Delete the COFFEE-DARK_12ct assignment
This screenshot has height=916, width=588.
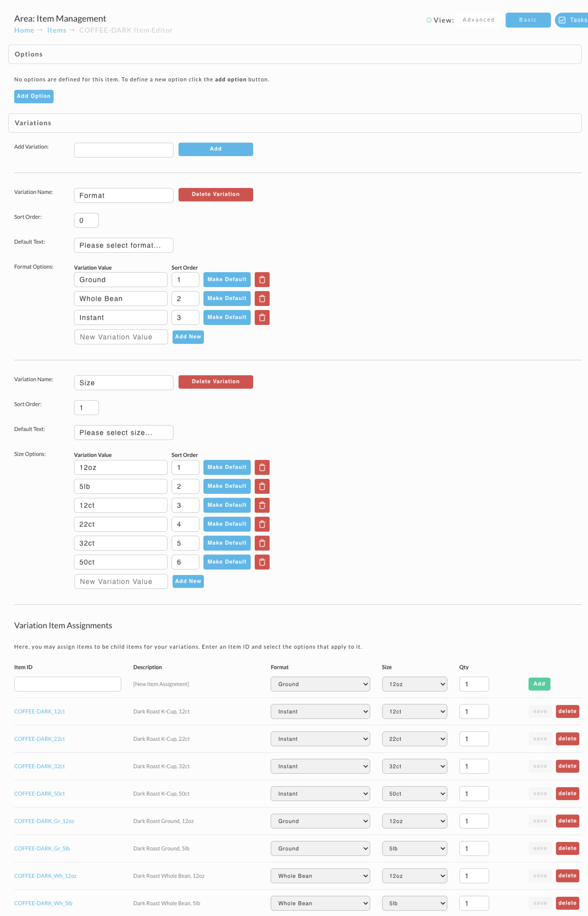tap(567, 712)
